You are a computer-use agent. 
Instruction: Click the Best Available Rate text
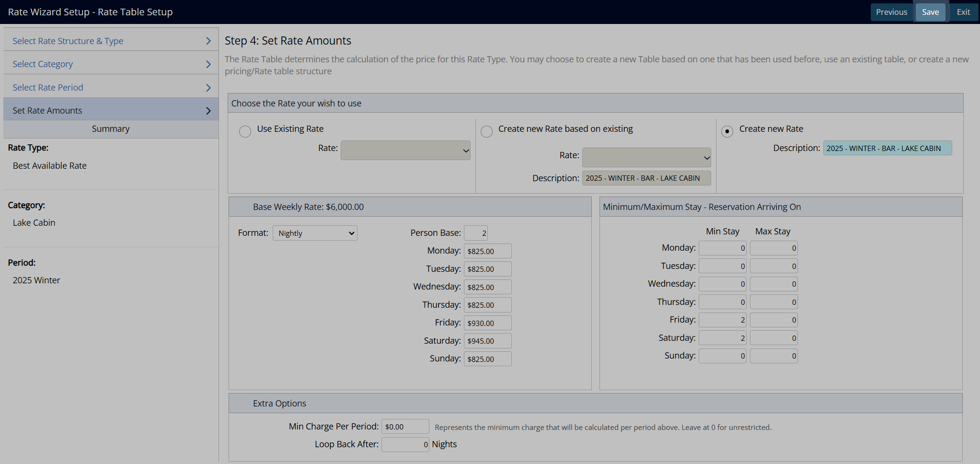(50, 166)
